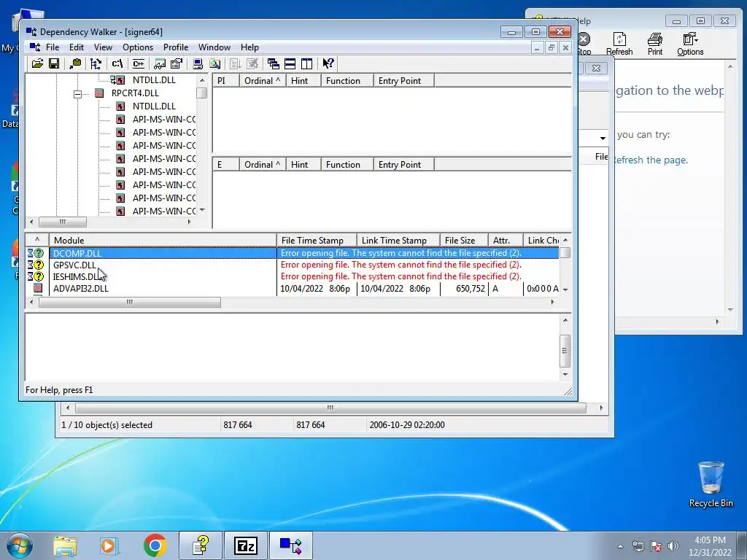Click the Save floppy disk icon

click(54, 63)
